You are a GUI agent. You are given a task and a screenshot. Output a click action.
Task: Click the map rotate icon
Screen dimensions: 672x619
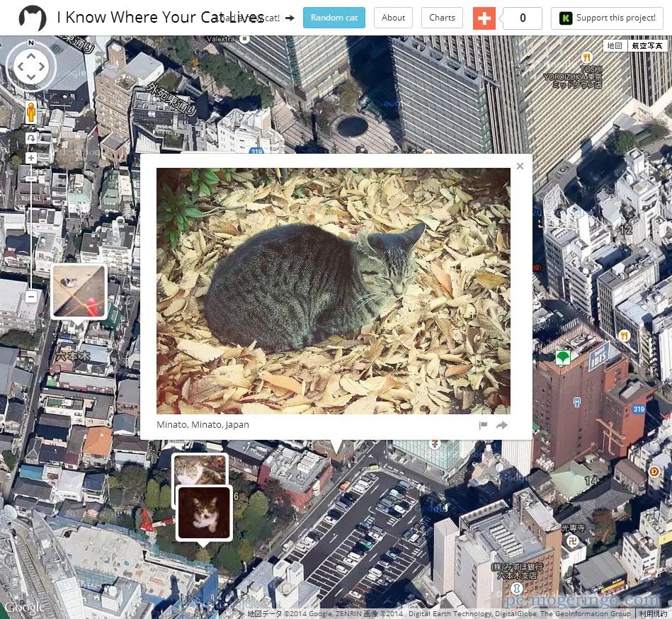31,139
